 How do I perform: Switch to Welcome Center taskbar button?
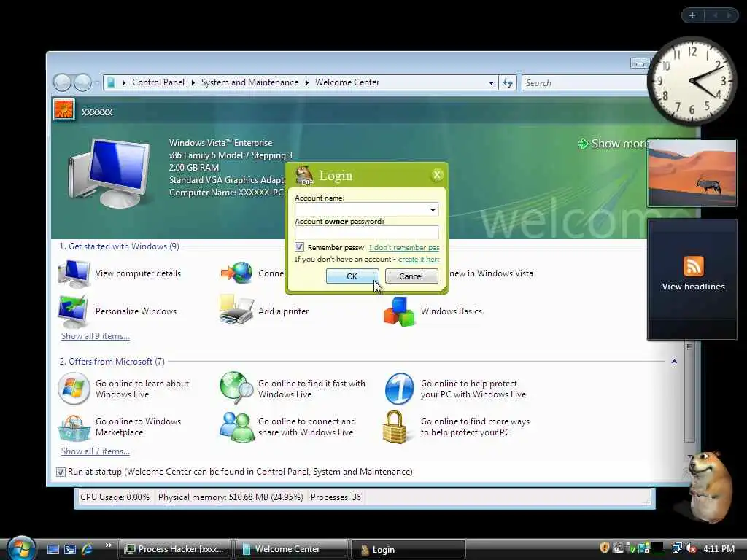(292, 549)
